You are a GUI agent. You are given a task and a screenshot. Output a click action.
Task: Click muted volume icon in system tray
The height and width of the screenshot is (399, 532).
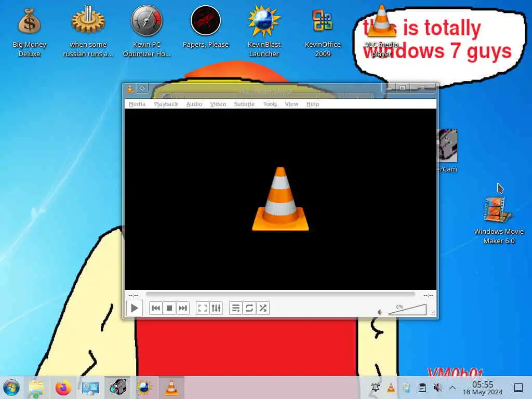point(437,388)
